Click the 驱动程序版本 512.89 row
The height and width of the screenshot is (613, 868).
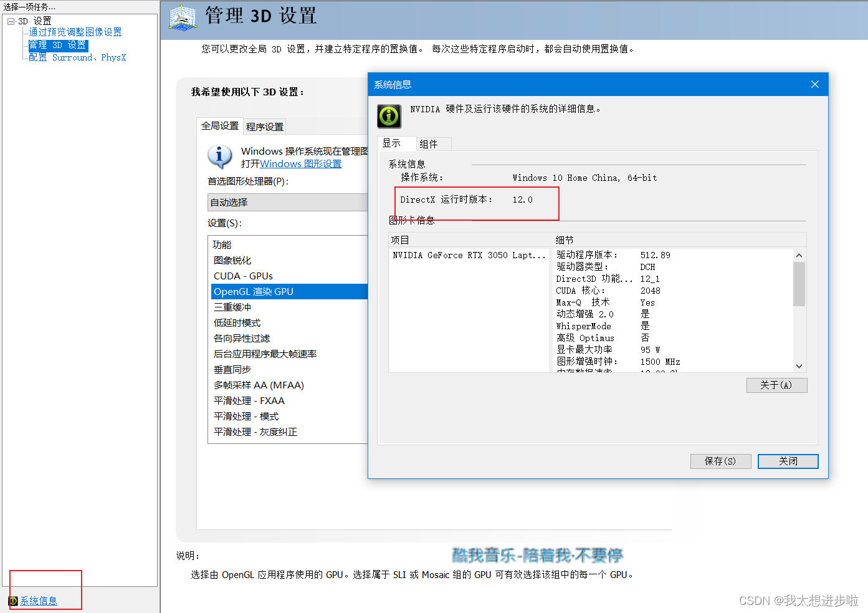click(673, 255)
